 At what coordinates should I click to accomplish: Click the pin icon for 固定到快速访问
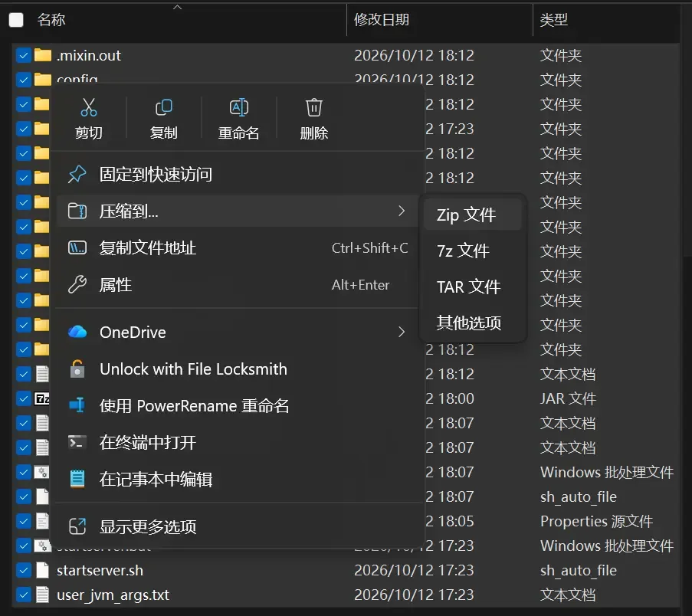[77, 174]
